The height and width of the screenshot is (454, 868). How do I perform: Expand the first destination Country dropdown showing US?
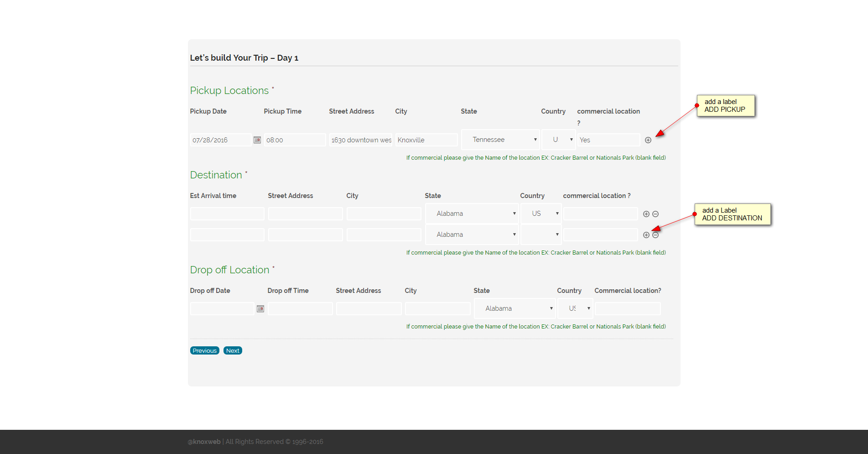(x=541, y=214)
